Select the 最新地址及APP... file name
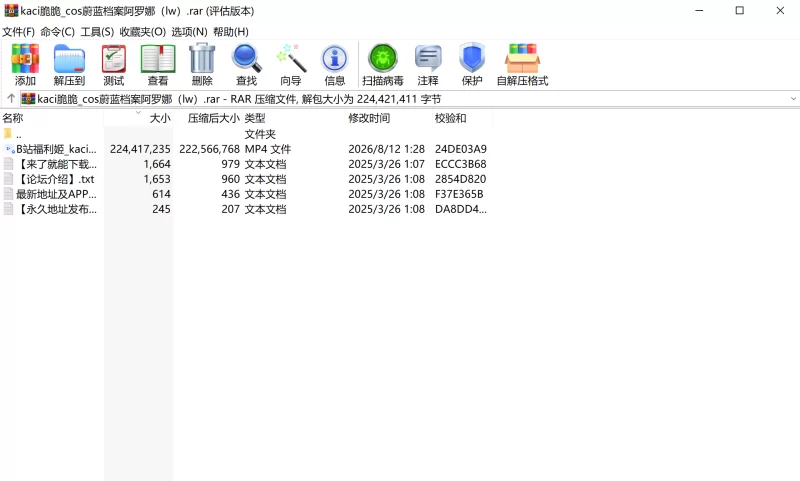This screenshot has height=481, width=800. pos(56,194)
